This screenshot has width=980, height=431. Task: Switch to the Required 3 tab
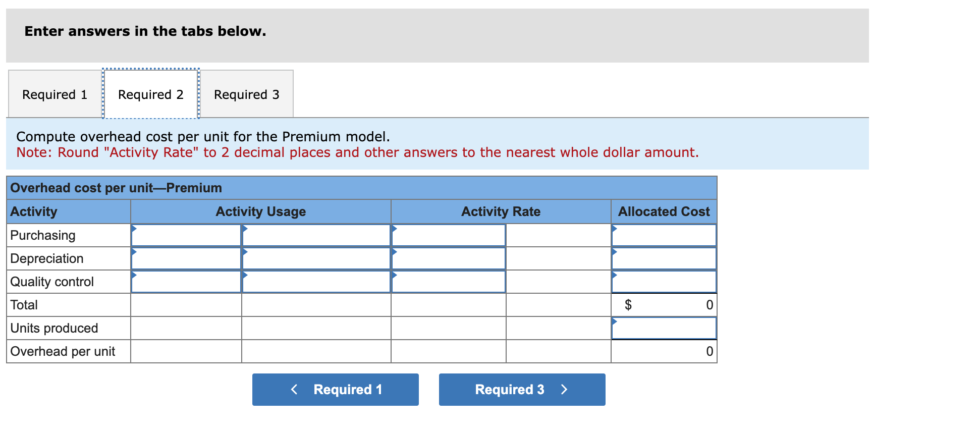click(246, 94)
